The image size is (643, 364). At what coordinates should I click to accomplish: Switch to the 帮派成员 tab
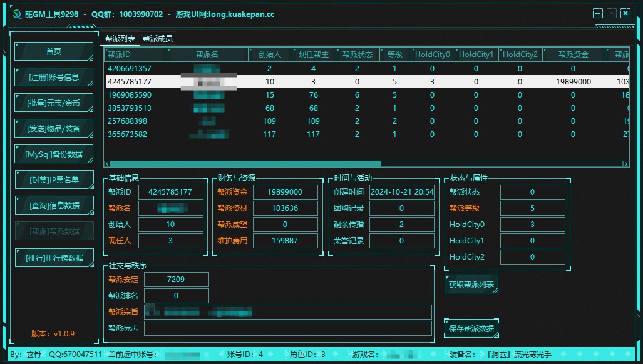[157, 39]
